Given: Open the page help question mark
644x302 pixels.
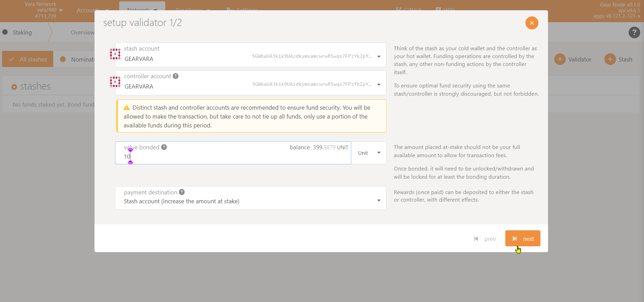Looking at the screenshot, I should point(634,32).
